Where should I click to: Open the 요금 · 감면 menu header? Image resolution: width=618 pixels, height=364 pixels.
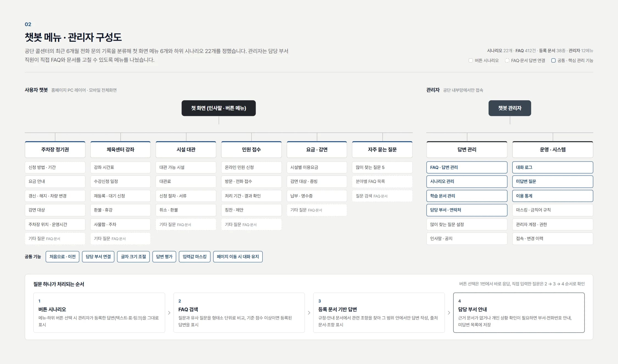(317, 149)
